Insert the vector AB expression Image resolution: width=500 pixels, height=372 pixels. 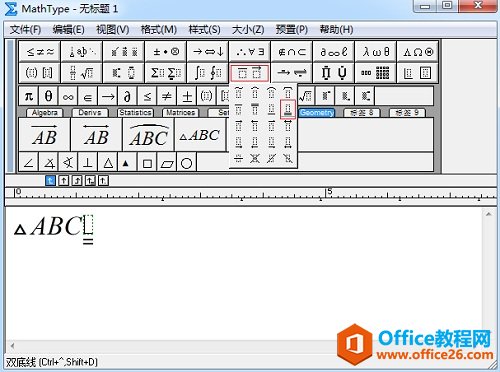44,135
